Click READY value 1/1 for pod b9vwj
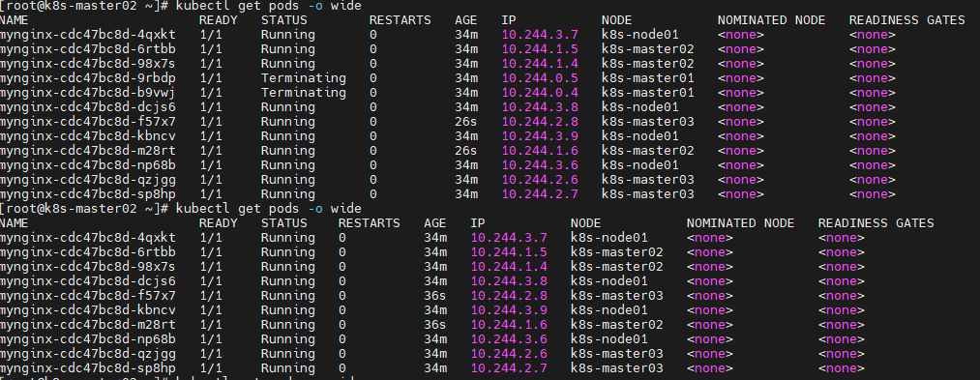 click(x=211, y=93)
